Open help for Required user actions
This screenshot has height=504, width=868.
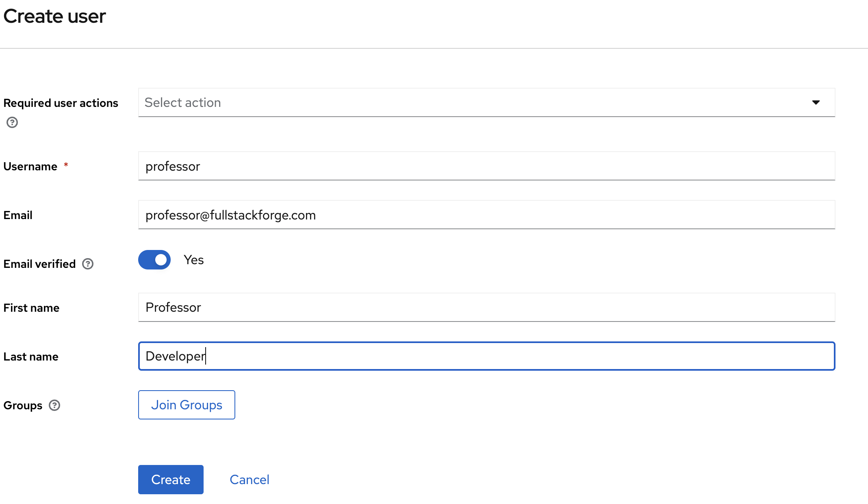(x=12, y=122)
